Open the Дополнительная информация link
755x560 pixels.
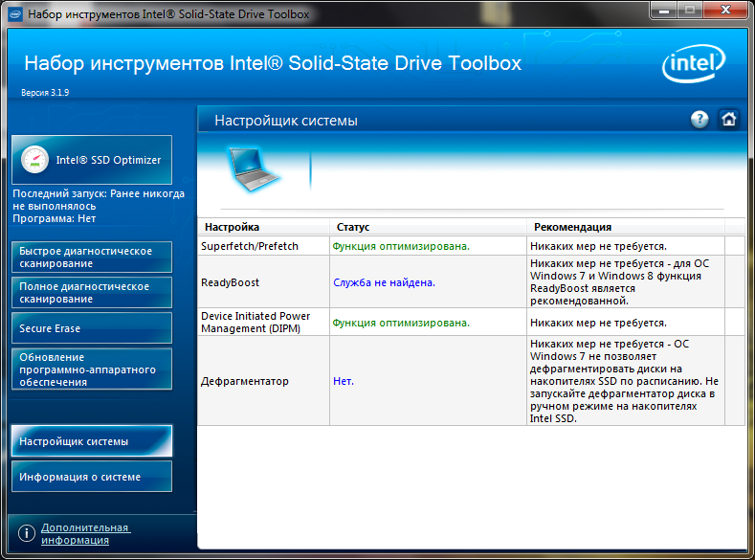click(85, 533)
